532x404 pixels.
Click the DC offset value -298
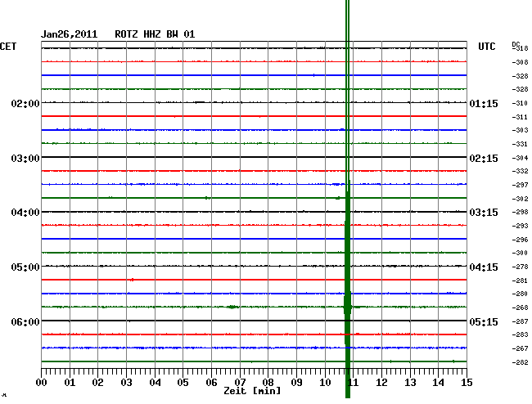tap(520, 212)
